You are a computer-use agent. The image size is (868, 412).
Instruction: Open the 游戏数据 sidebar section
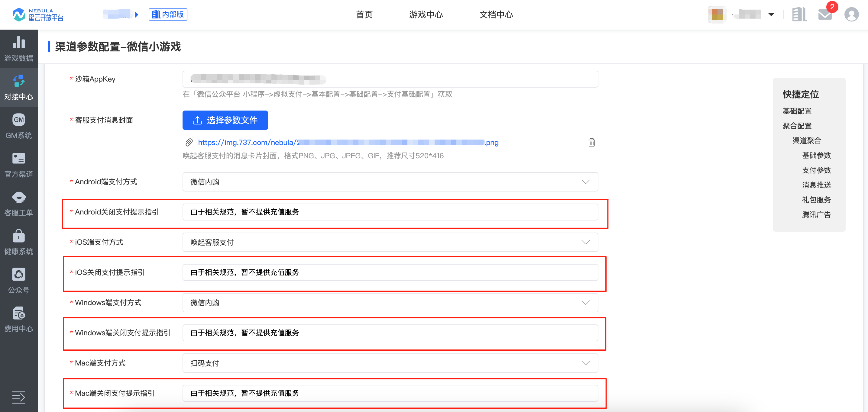[x=19, y=49]
